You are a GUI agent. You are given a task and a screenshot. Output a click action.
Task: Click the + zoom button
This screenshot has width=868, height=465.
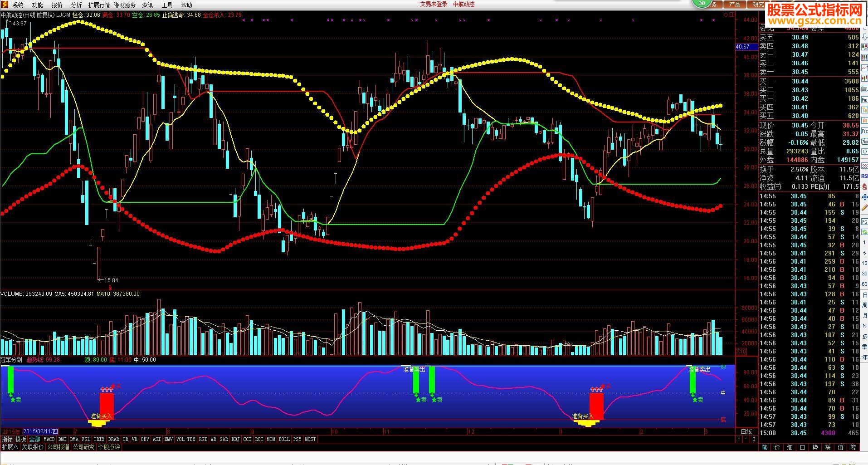tap(739, 439)
